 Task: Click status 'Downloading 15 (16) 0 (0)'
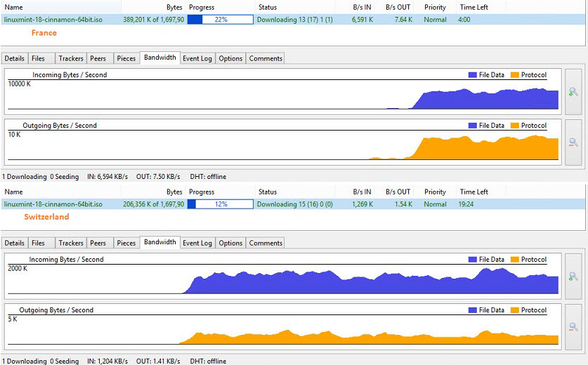295,204
